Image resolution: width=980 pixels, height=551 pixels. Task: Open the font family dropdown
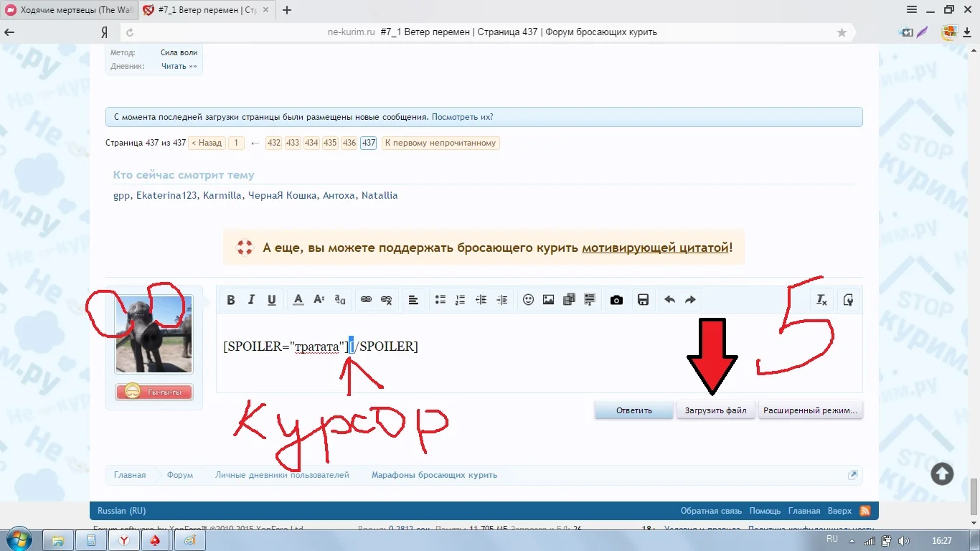tap(340, 300)
